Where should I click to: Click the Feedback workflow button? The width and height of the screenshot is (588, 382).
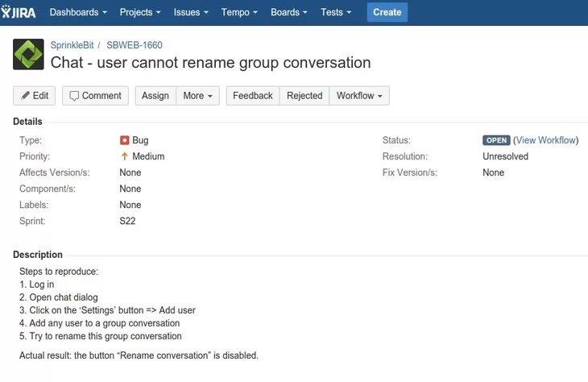[253, 95]
